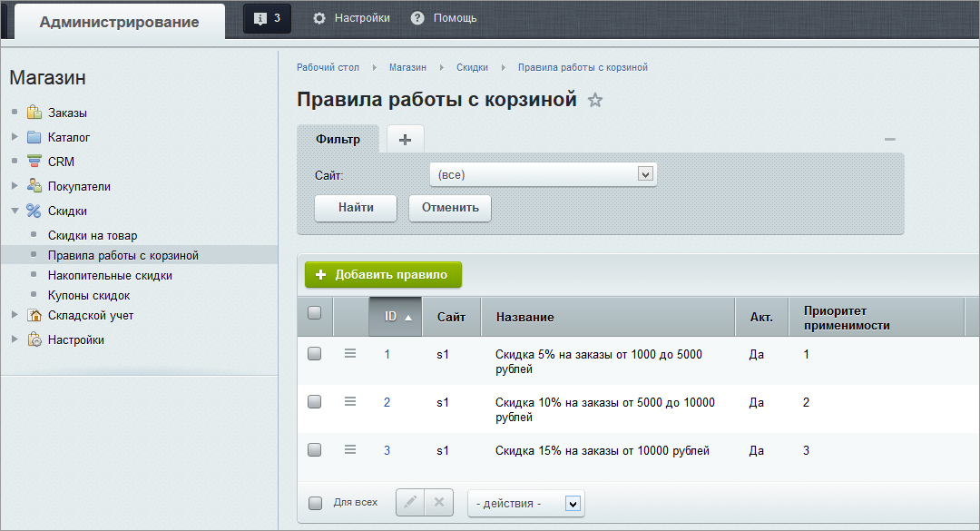Click the delete X icon below table

[439, 502]
